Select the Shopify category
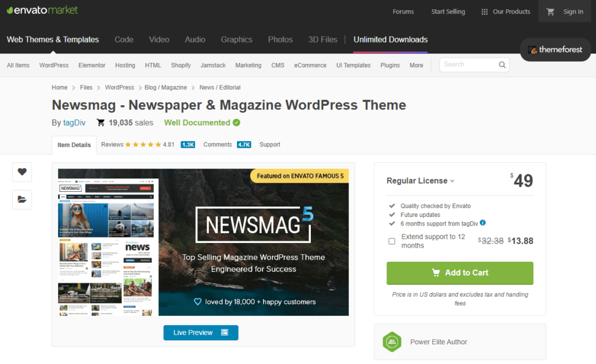 pyautogui.click(x=181, y=65)
